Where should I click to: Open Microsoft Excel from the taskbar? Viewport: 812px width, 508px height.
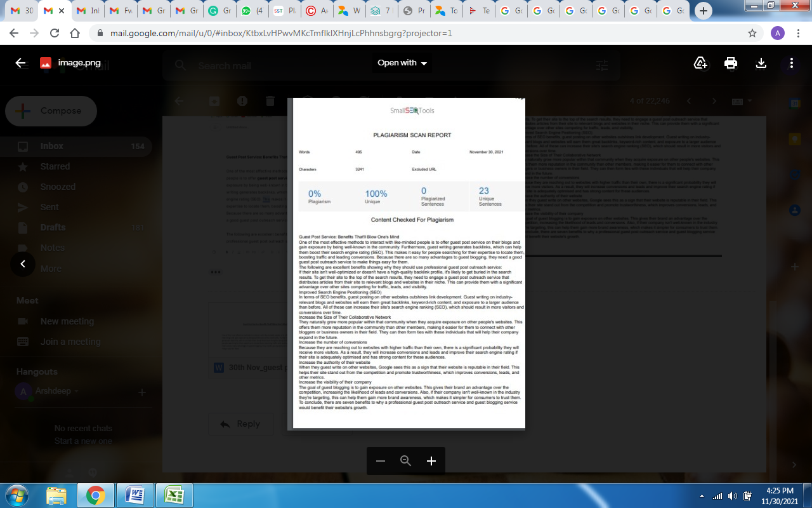coord(174,495)
